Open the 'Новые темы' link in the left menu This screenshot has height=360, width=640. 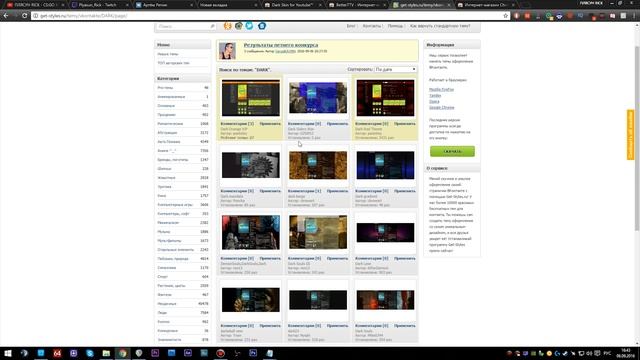168,54
